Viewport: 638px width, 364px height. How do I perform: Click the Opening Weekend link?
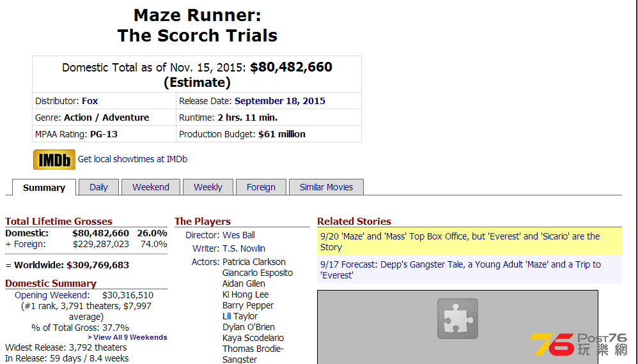pyautogui.click(x=52, y=295)
